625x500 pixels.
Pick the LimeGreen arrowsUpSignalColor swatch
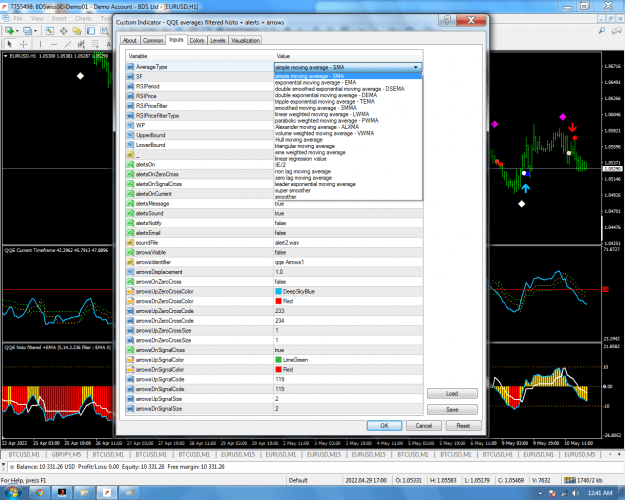[278, 360]
